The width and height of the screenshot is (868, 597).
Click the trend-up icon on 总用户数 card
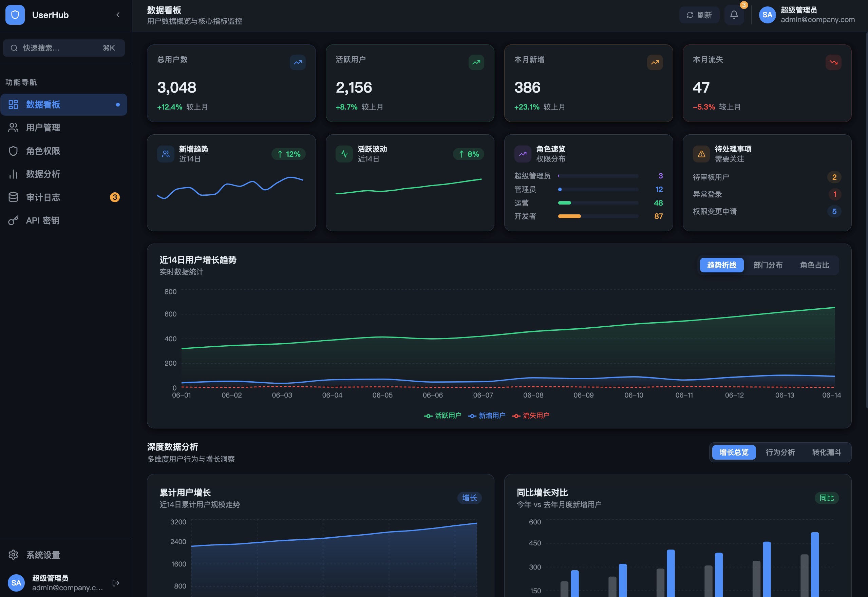[298, 62]
